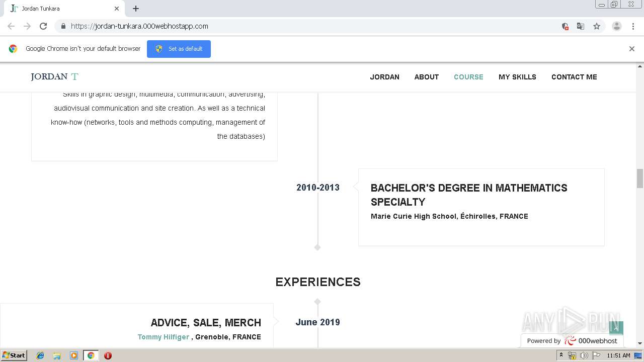This screenshot has width=644, height=362.
Task: Set Chrome as default browser
Action: (179, 49)
